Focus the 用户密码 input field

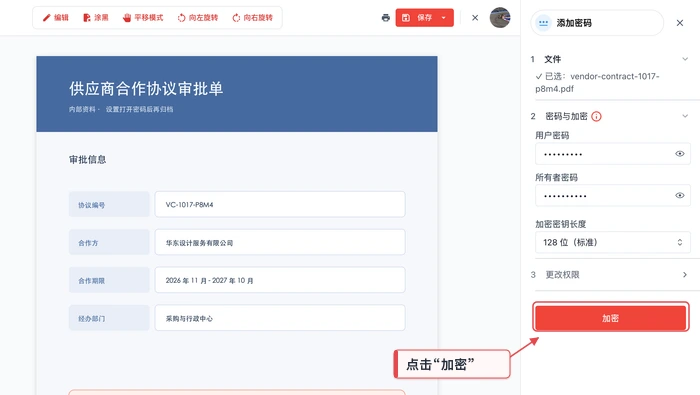pos(612,154)
